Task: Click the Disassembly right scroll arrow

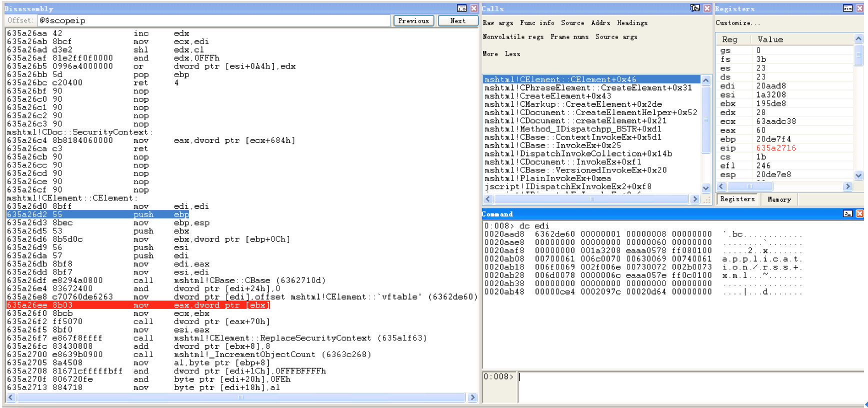Action: pyautogui.click(x=472, y=397)
